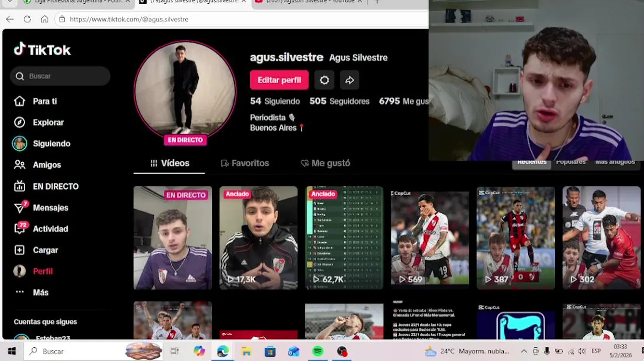Click EN DIRECTO badge under avatar
Image resolution: width=644 pixels, height=361 pixels.
pyautogui.click(x=185, y=140)
